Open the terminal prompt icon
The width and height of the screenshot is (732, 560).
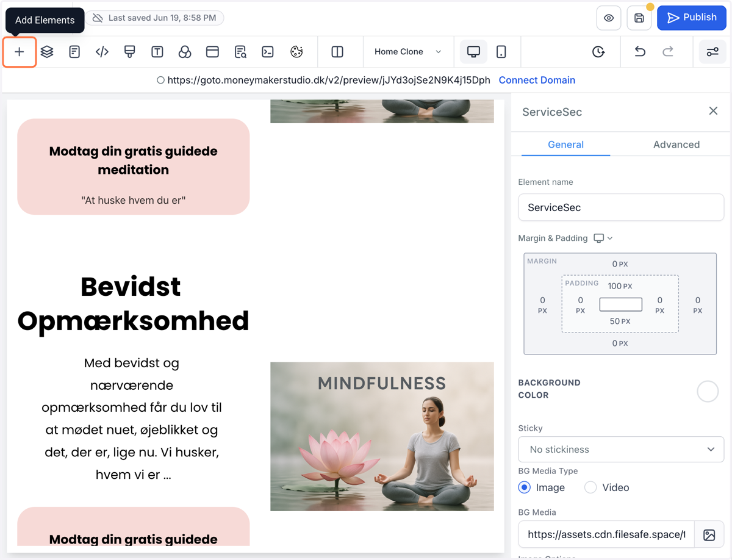click(x=268, y=52)
